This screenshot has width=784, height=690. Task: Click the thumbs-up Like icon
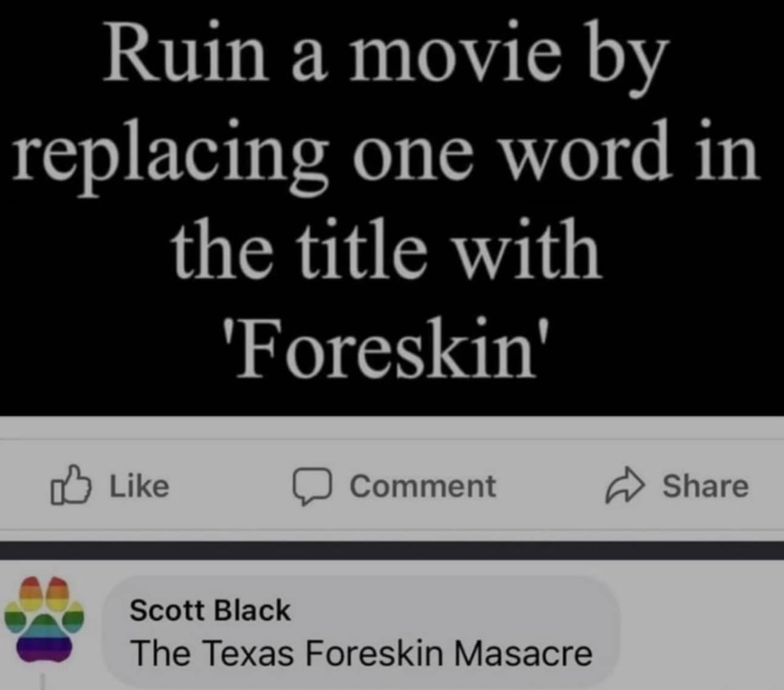[x=70, y=486]
